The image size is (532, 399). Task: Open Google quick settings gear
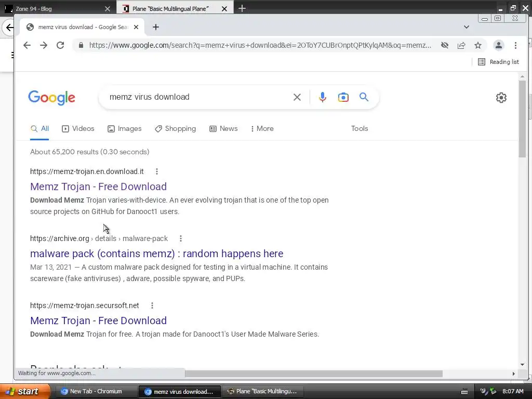501,98
